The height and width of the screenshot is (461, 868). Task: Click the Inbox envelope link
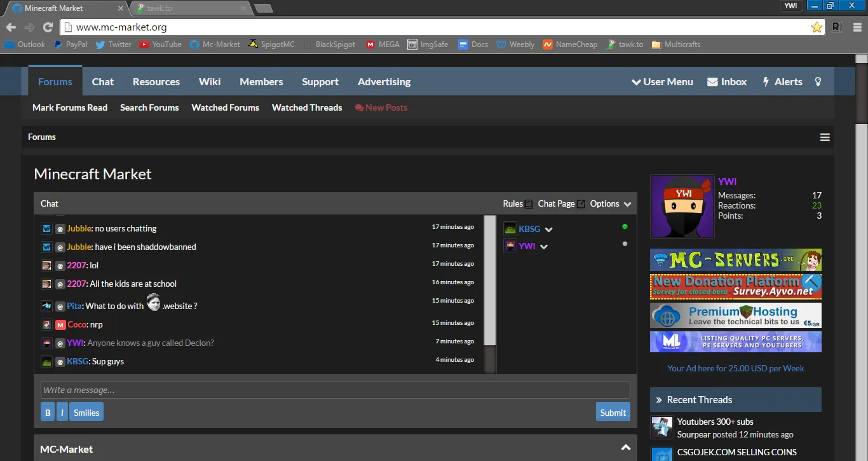(x=727, y=81)
